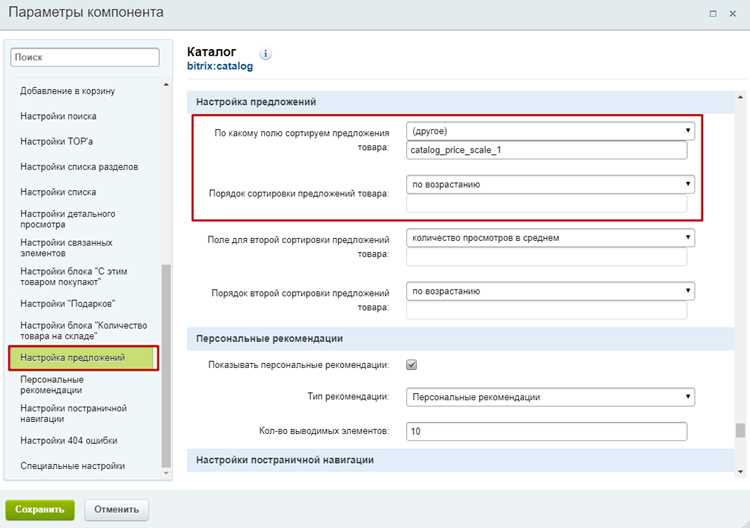Click the maximize window icon
Viewport: 750px width, 528px height.
click(713, 14)
